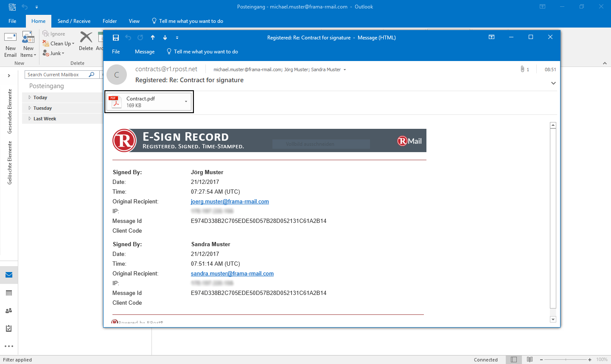Click the scroll up arrow in message body

pos(553,125)
